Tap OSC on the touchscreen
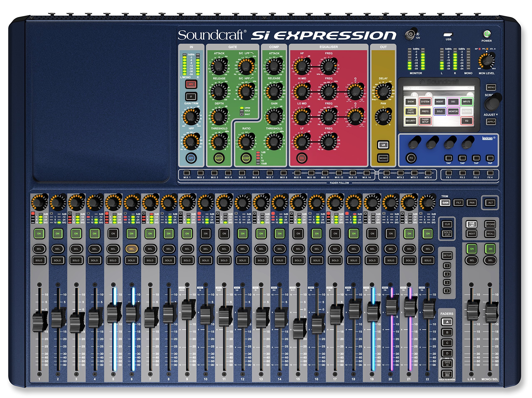Viewport: 532px width, 398px height. click(x=453, y=102)
